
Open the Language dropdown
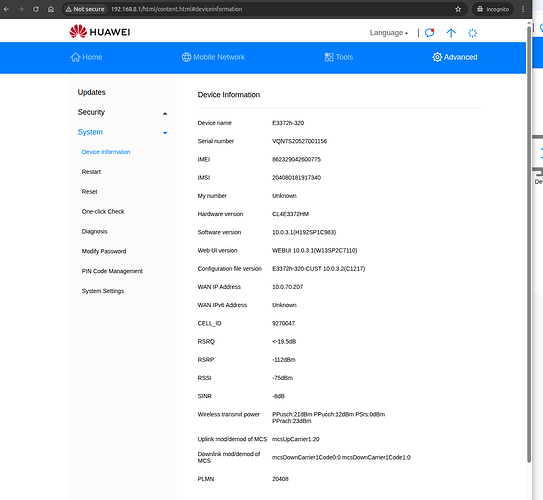click(x=389, y=33)
